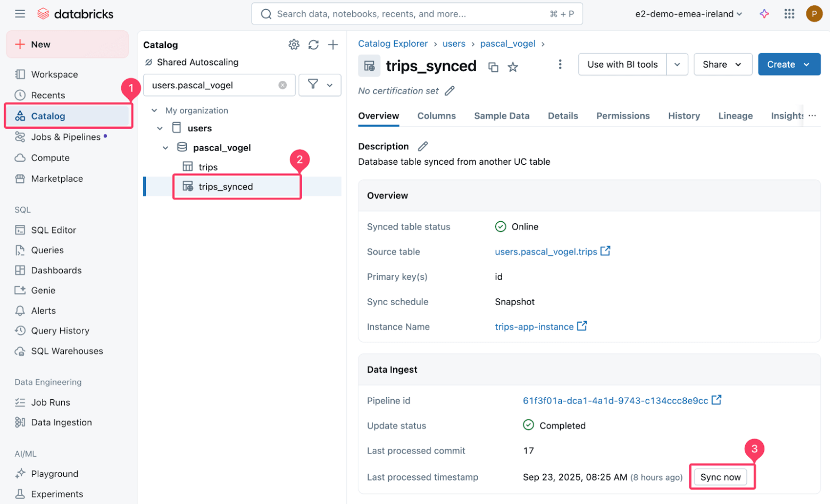This screenshot has width=833, height=504.
Task: Open the Databricks Assistant sparkle icon
Action: click(764, 14)
